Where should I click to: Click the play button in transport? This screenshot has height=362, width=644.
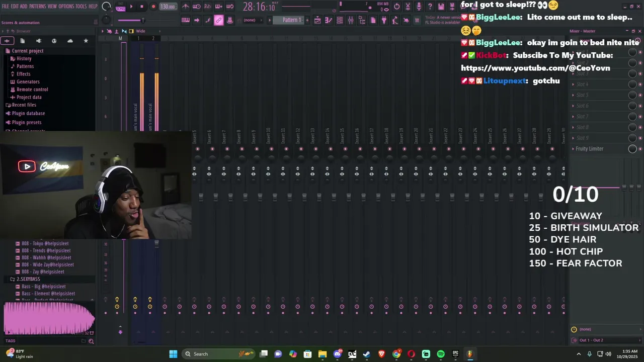click(x=131, y=7)
